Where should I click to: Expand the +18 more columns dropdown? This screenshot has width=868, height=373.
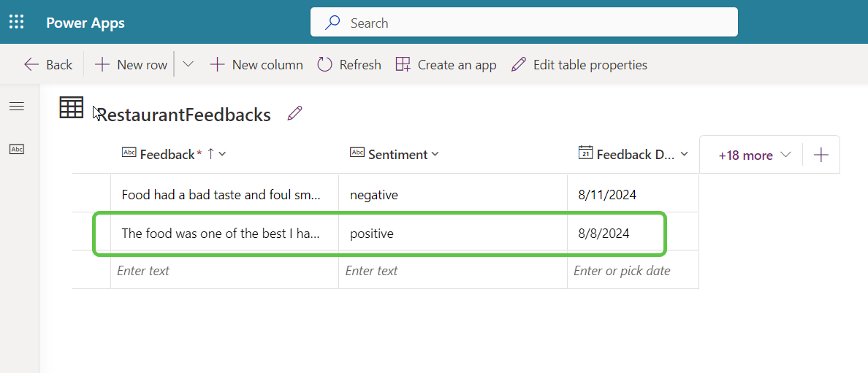(x=755, y=155)
